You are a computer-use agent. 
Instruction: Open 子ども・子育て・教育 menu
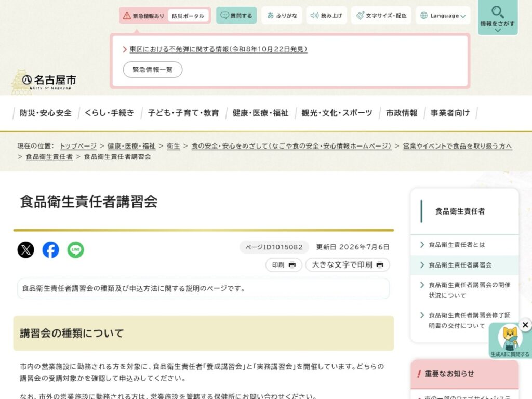point(183,113)
